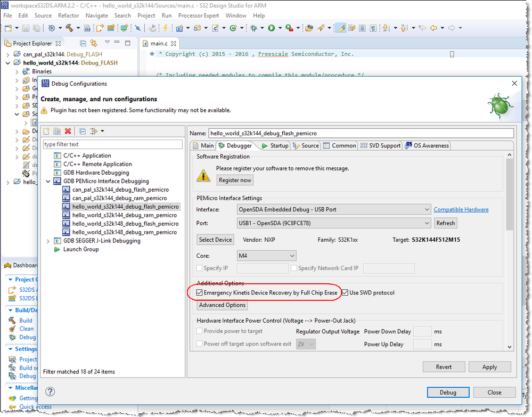Switch to the Startup tab

[279, 145]
